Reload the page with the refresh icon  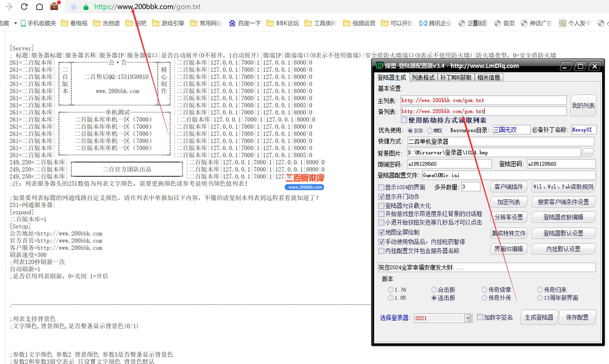pyautogui.click(x=24, y=7)
